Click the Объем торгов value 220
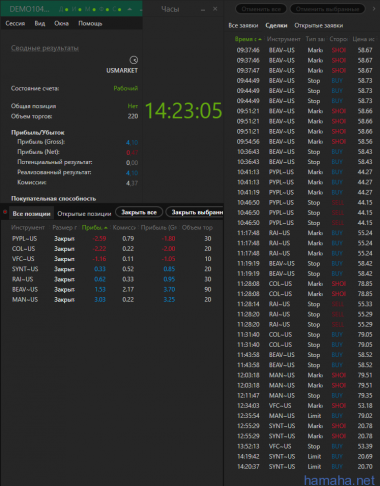The image size is (380, 486). (x=133, y=116)
